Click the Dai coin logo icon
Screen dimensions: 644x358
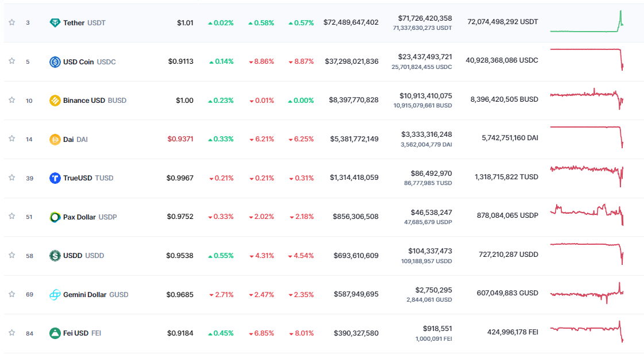(x=55, y=139)
